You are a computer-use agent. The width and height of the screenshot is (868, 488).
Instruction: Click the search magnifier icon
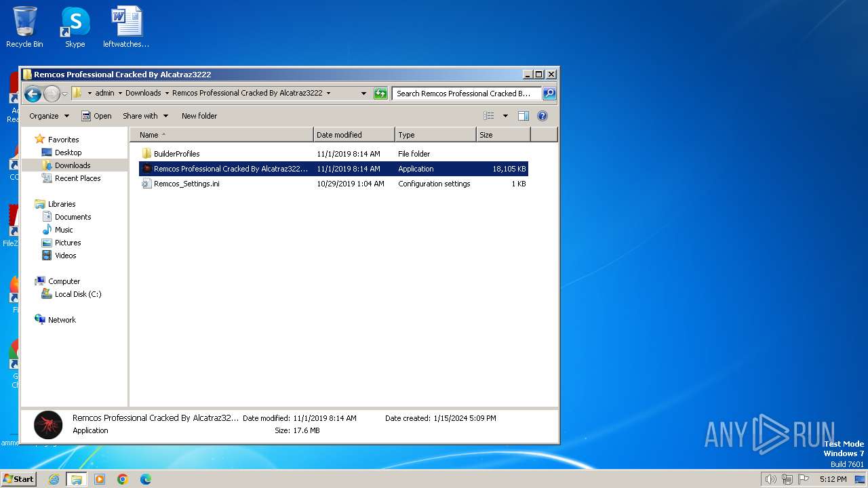click(x=549, y=94)
